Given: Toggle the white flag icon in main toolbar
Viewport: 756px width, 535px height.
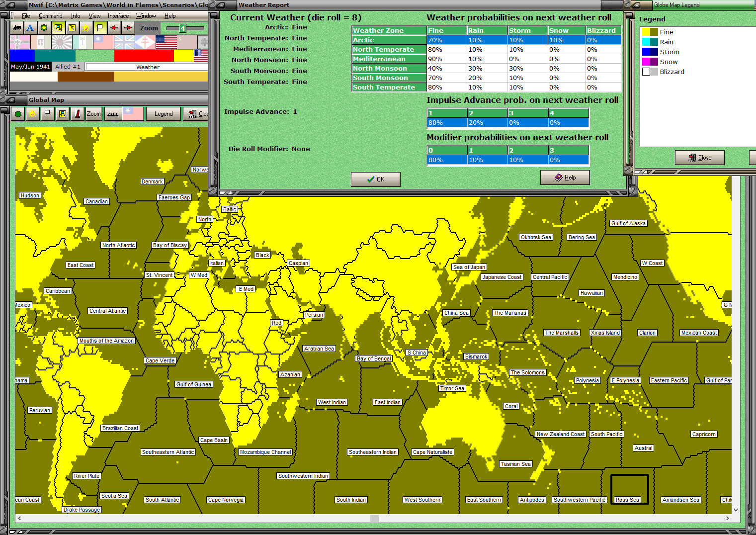Looking at the screenshot, I should tap(100, 28).
